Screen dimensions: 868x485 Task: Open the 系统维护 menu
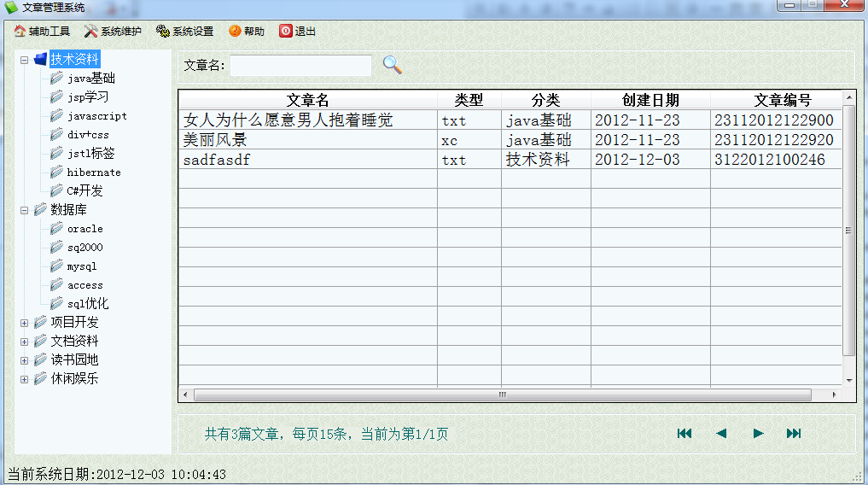[x=113, y=31]
